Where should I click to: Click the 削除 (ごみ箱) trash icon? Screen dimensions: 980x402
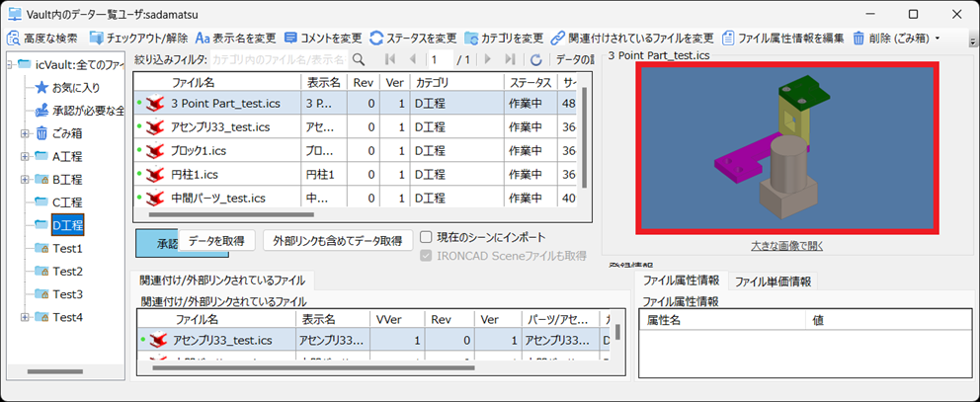(858, 39)
